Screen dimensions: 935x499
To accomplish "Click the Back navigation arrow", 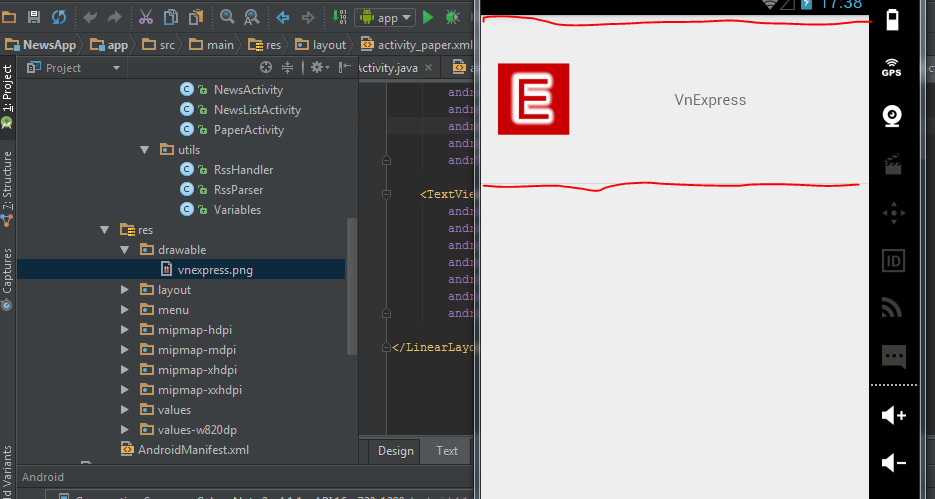I will click(283, 17).
